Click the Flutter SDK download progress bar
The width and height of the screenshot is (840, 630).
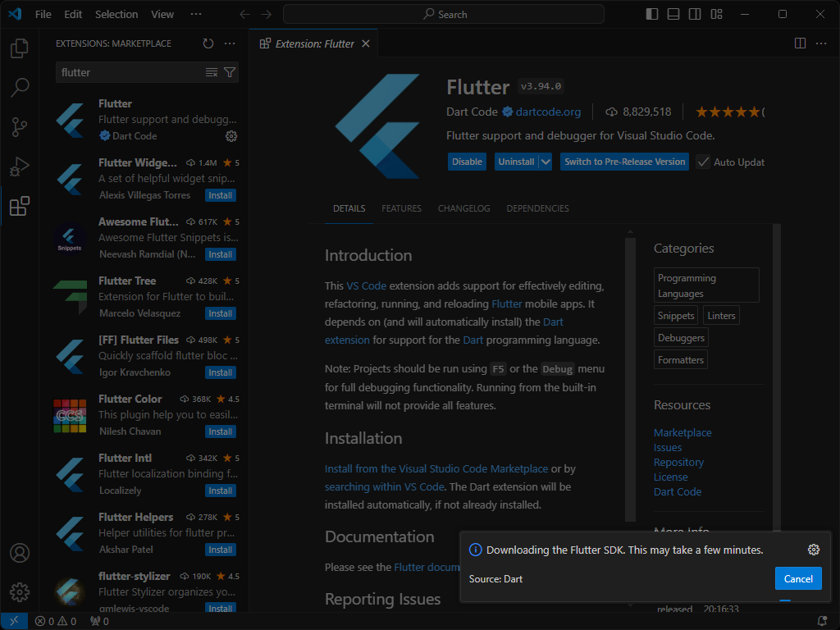[x=645, y=600]
